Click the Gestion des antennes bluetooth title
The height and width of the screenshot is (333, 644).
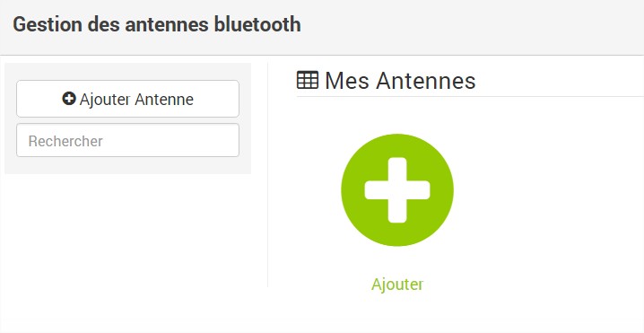click(x=157, y=24)
